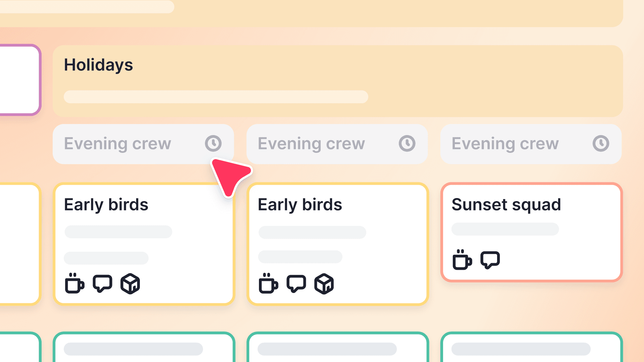Select the middle Early birds card title
This screenshot has width=644, height=362.
click(300, 204)
